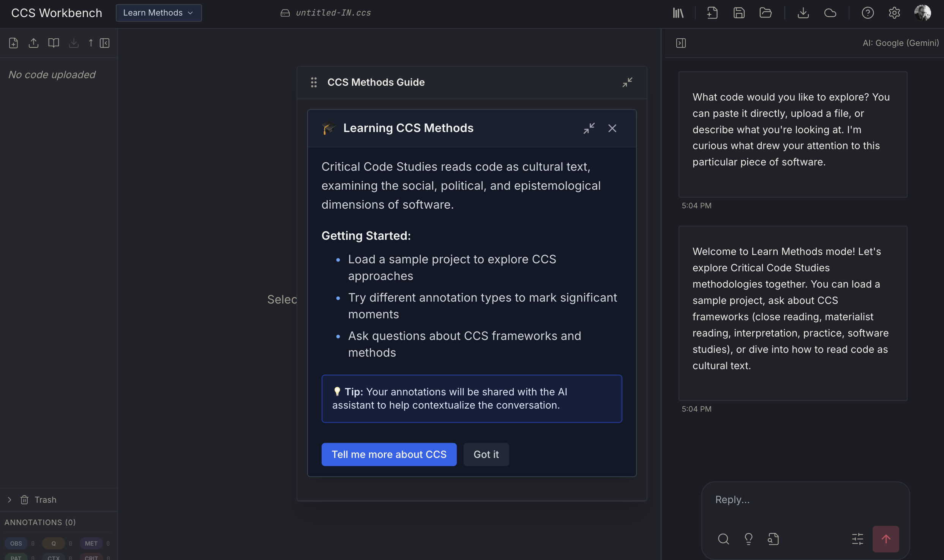Toggle the MET annotation filter chip

tap(91, 543)
